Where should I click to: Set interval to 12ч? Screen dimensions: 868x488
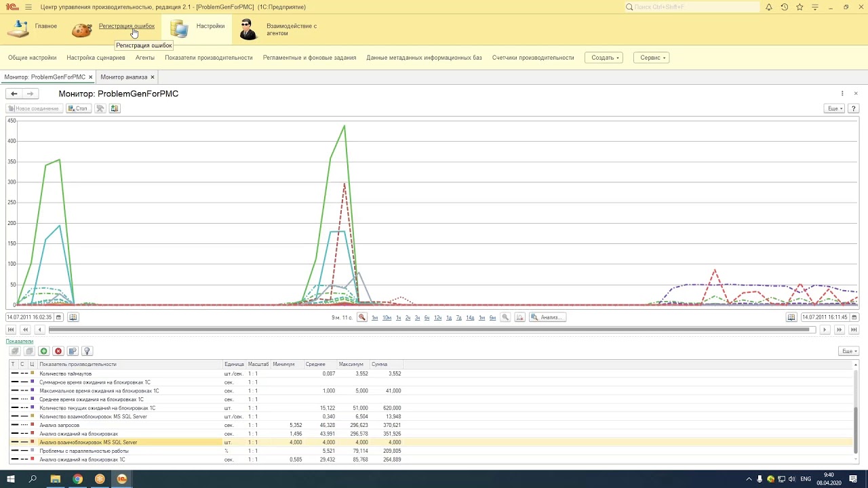[438, 318]
